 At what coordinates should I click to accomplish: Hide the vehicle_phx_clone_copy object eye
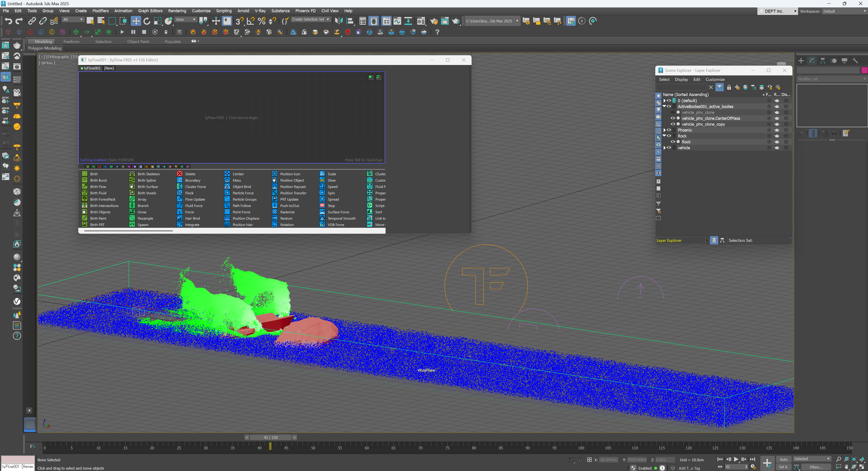(673, 124)
